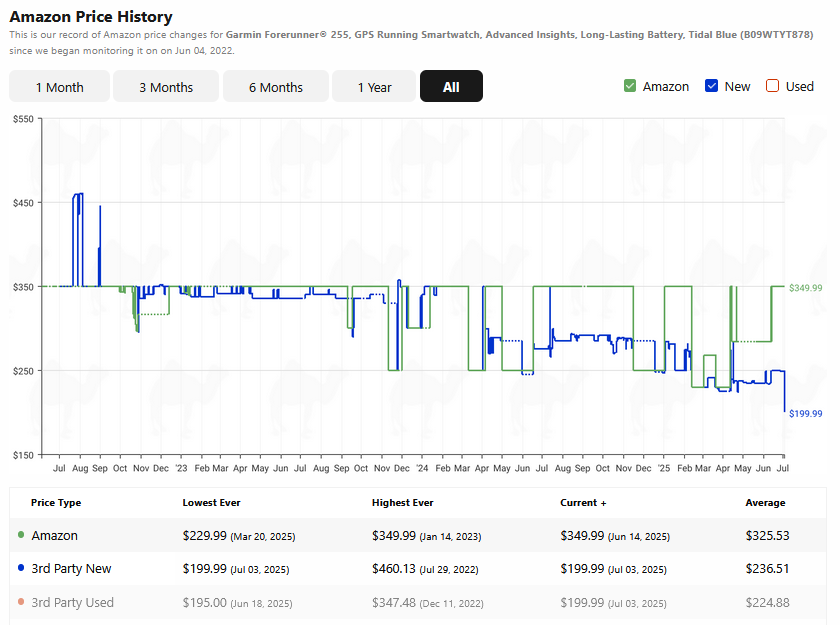
Task: Click the Amazon Price History heading
Action: [x=91, y=17]
